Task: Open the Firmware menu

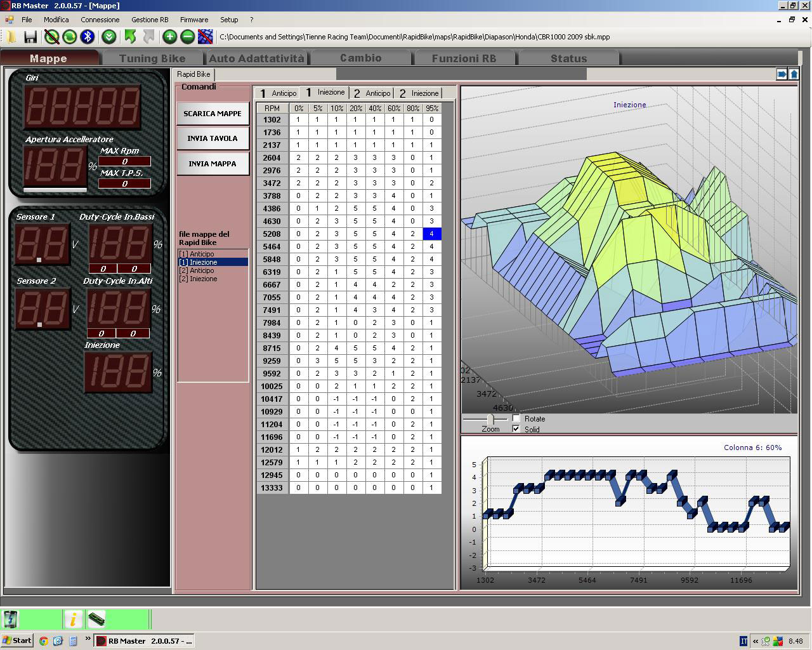Action: click(x=193, y=20)
